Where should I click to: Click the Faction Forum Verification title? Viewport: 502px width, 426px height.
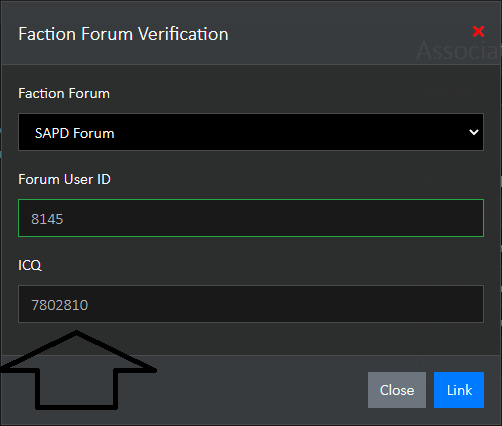click(123, 34)
